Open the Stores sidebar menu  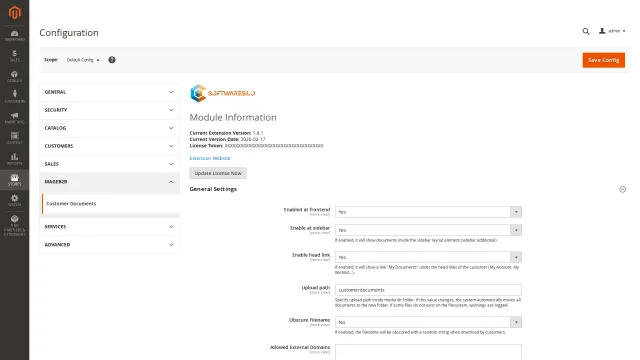[14, 180]
